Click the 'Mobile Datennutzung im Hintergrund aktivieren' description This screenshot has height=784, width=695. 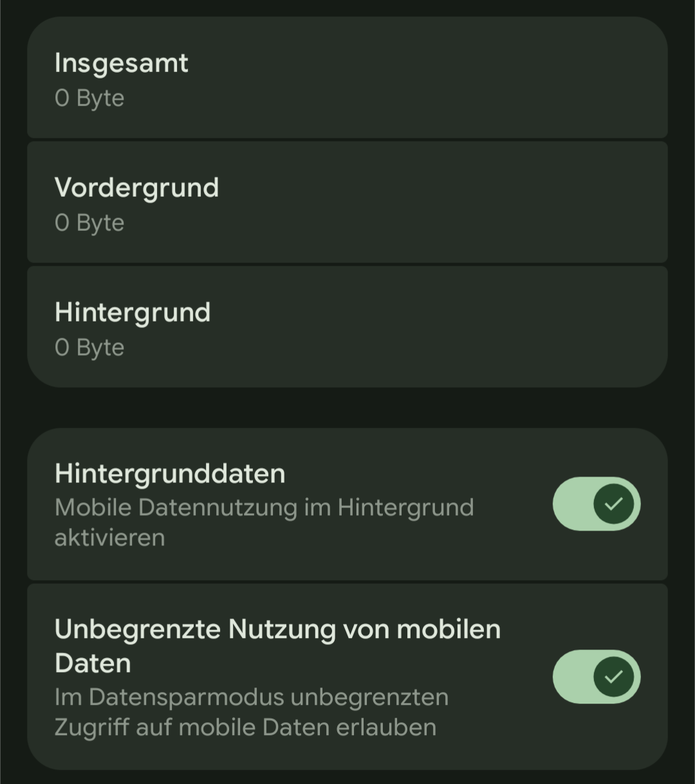264,508
